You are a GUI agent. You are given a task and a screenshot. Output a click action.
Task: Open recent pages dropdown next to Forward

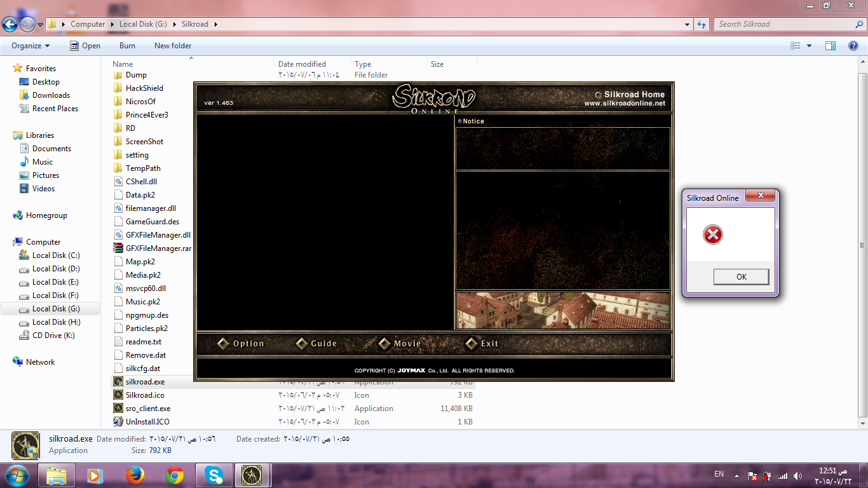pyautogui.click(x=40, y=24)
